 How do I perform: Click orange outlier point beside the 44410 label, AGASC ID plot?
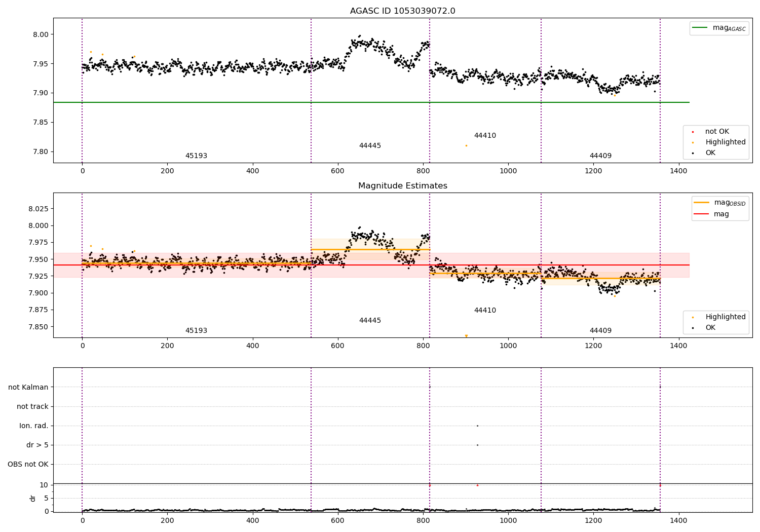tap(466, 146)
